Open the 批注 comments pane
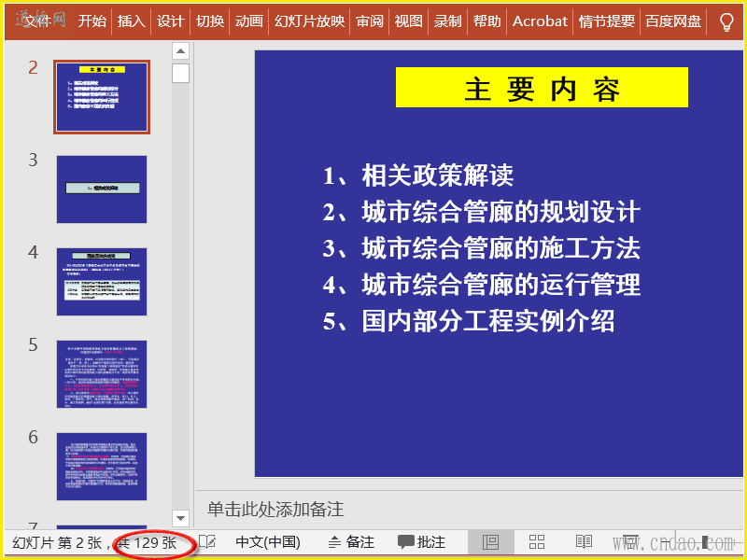 [422, 542]
